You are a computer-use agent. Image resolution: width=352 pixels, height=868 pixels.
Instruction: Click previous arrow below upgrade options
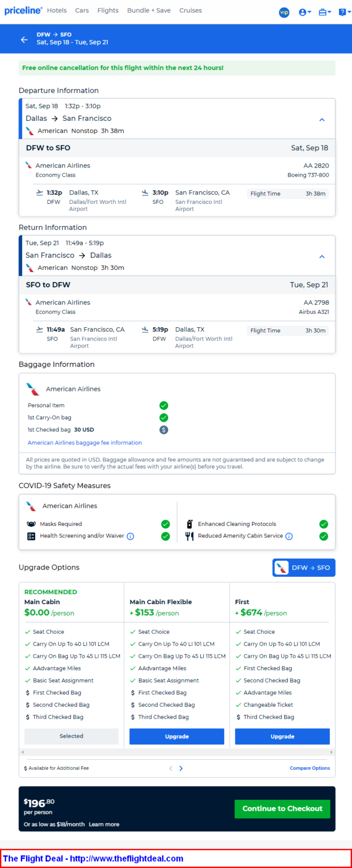click(171, 768)
